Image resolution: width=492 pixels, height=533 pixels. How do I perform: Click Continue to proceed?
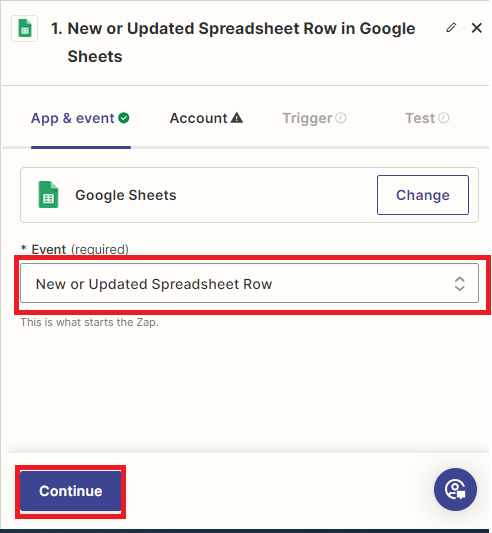[71, 491]
